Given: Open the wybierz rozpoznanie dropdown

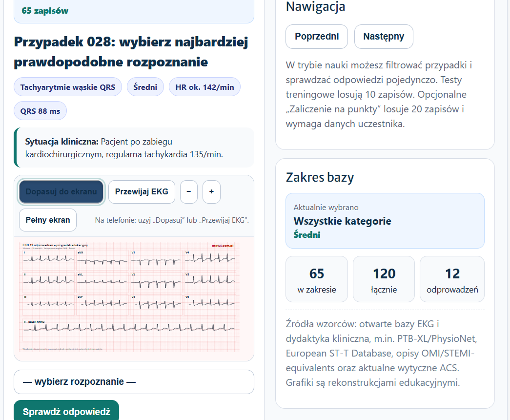Looking at the screenshot, I should [x=134, y=381].
